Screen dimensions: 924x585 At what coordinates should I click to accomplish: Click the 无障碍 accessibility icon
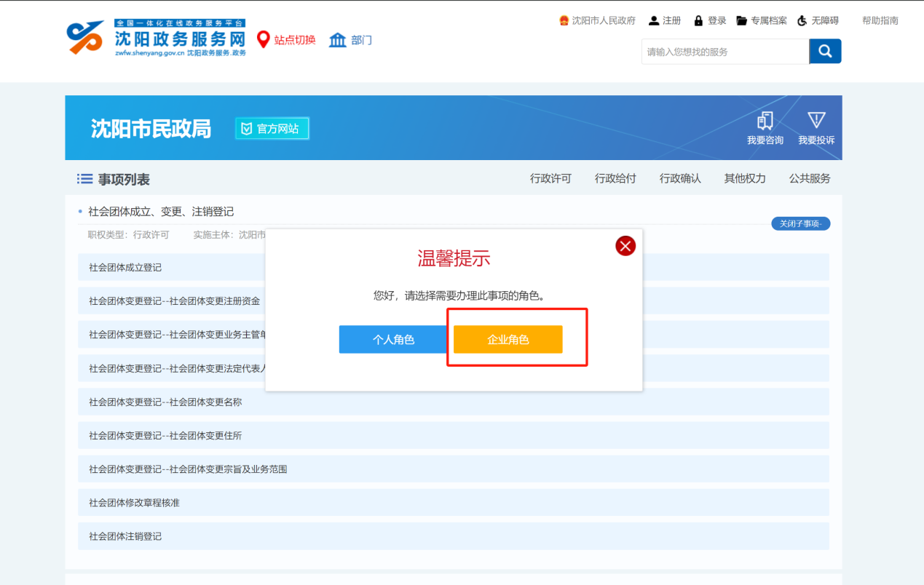tap(802, 20)
